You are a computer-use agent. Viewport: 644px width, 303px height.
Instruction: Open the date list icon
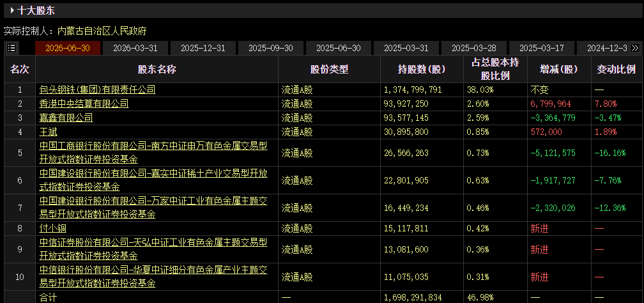pos(12,48)
